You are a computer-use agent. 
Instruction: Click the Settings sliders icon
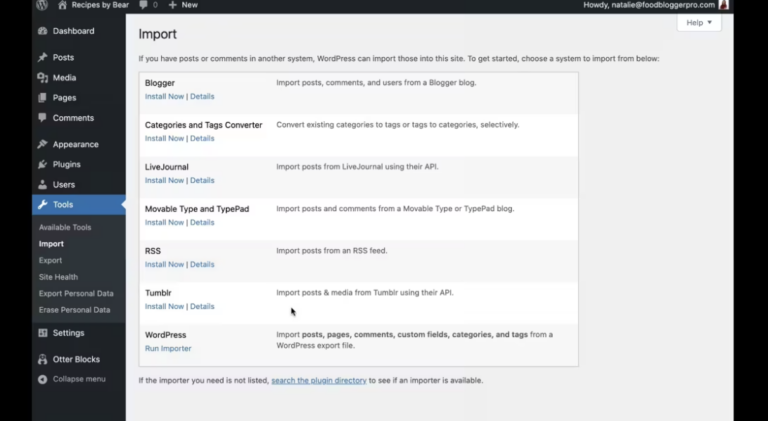point(43,333)
